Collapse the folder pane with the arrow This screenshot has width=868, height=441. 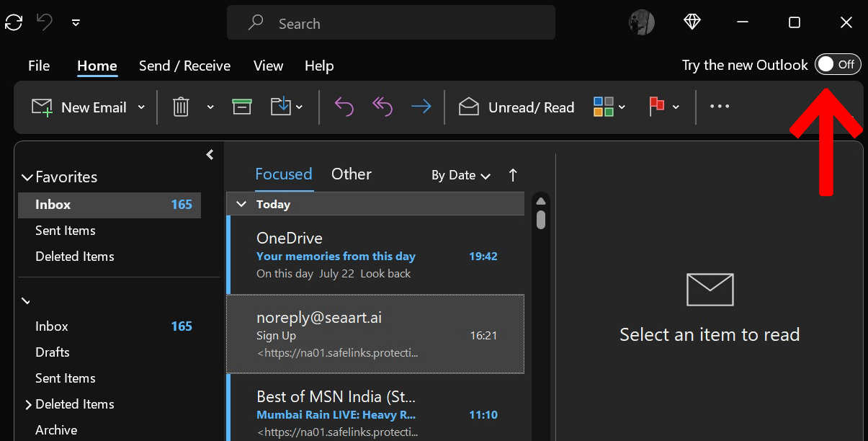[210, 154]
